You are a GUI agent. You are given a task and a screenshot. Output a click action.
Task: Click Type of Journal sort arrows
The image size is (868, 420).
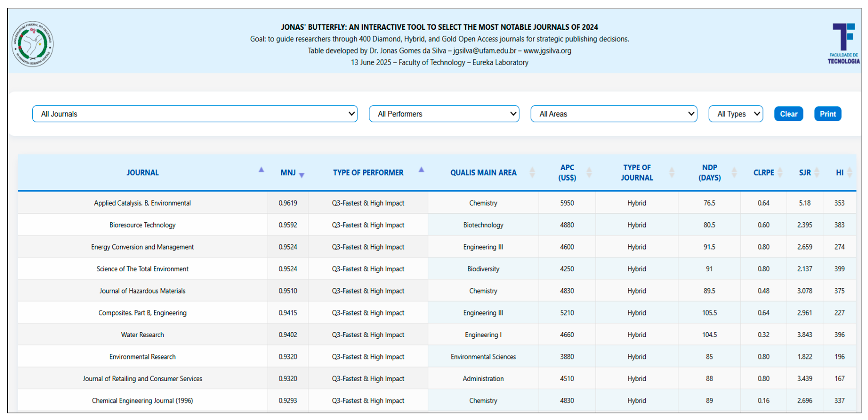click(x=671, y=172)
